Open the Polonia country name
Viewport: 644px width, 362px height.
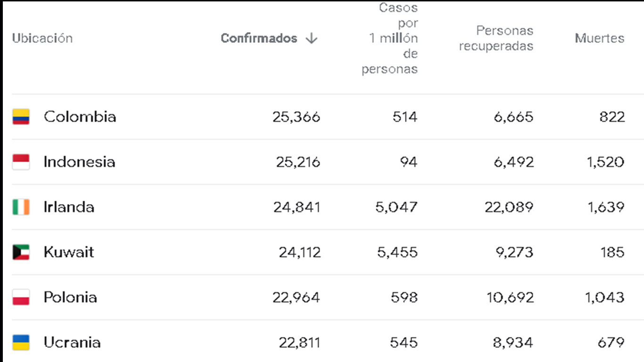click(x=70, y=297)
